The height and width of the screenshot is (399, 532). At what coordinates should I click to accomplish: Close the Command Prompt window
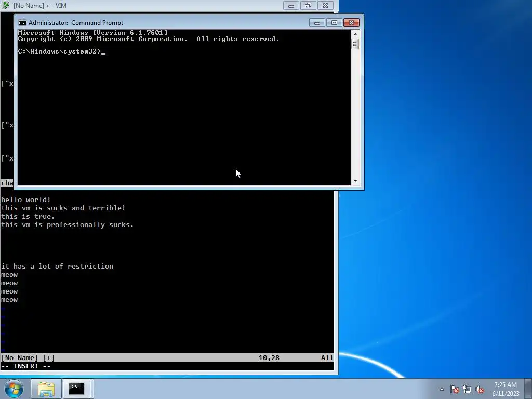pos(352,23)
